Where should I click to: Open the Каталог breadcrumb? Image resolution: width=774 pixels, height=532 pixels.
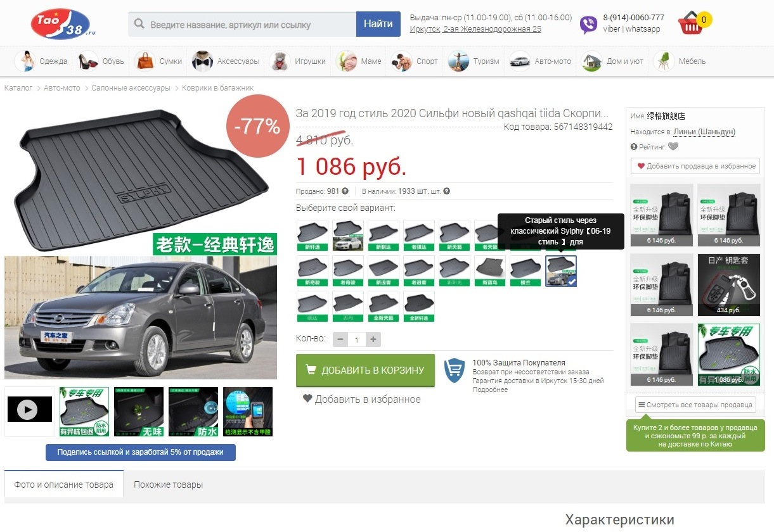18,88
